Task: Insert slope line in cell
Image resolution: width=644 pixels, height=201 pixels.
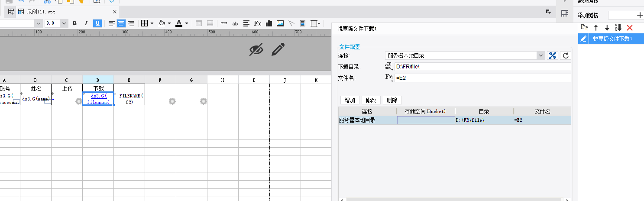Action: (291, 23)
